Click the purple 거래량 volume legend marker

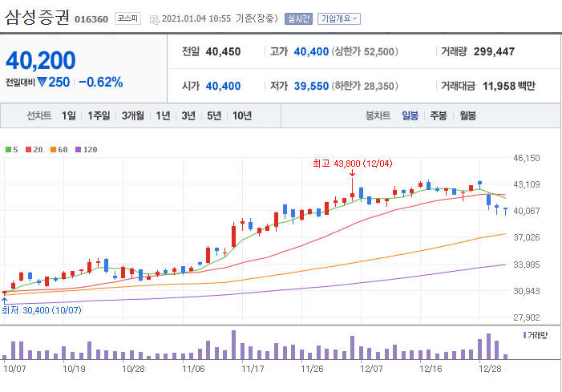tap(525, 335)
